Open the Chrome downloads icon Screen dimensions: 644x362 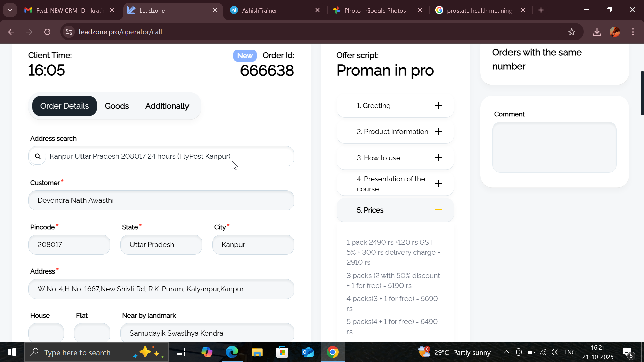(597, 32)
